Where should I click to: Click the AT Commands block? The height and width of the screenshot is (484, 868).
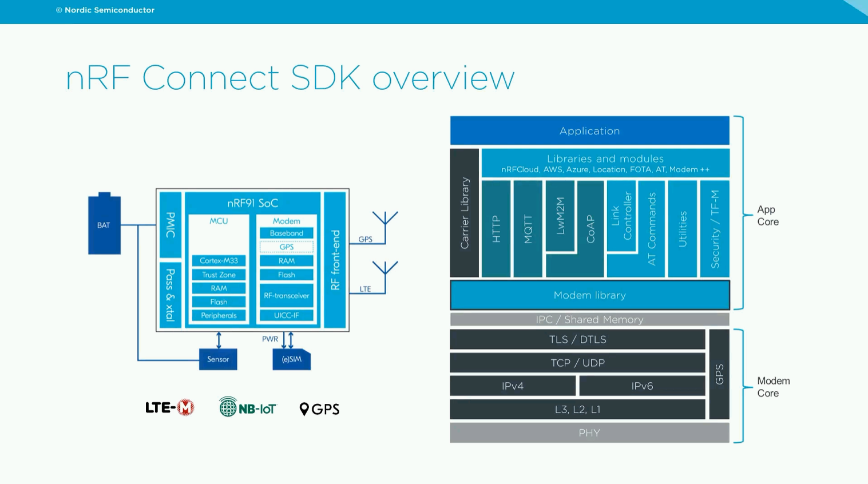point(652,229)
